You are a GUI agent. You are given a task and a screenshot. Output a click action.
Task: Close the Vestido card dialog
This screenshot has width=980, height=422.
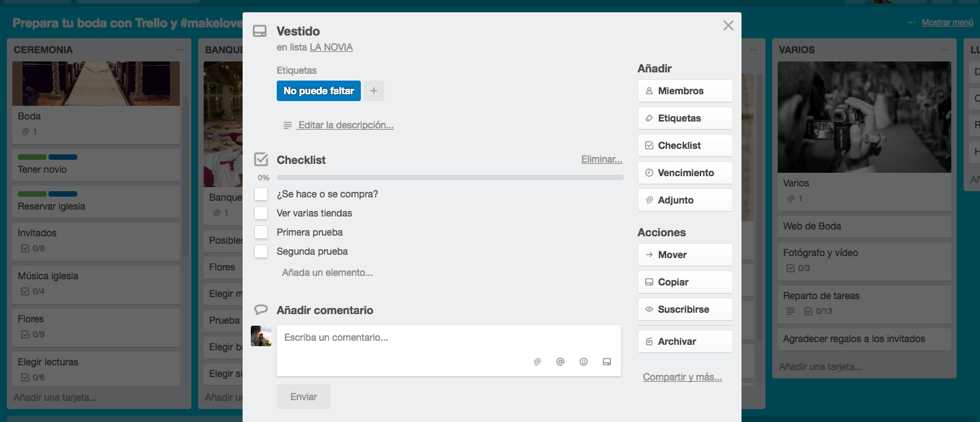pyautogui.click(x=728, y=26)
